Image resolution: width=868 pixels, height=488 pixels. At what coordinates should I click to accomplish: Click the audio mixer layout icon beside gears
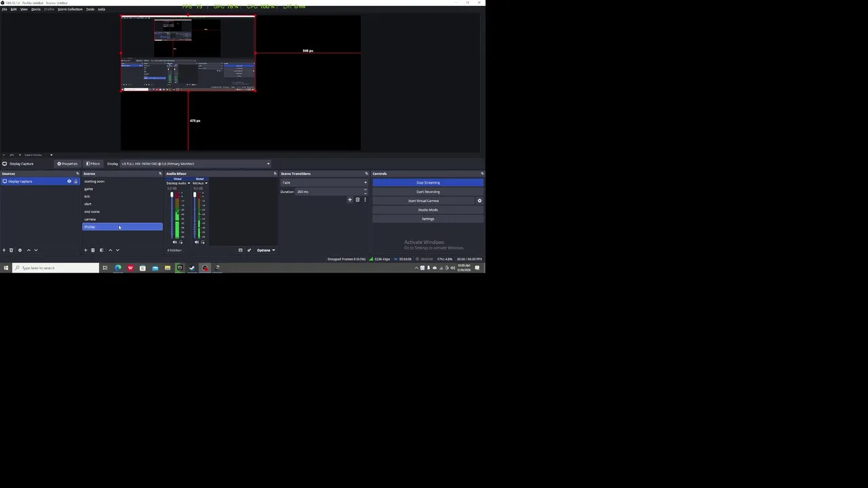click(x=240, y=250)
